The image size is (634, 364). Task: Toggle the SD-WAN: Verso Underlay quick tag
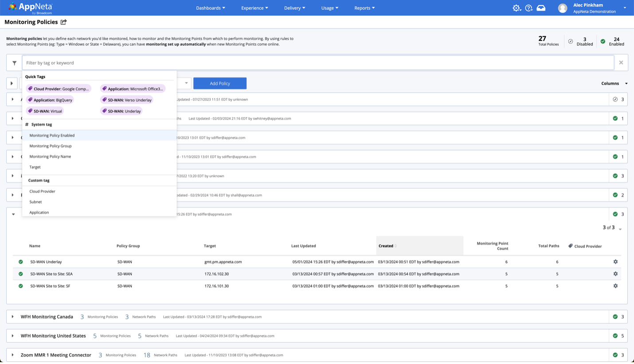[127, 100]
